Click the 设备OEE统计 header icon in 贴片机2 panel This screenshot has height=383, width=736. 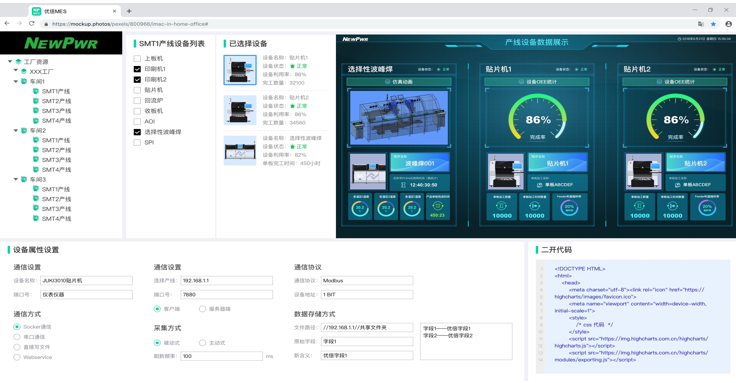point(659,82)
